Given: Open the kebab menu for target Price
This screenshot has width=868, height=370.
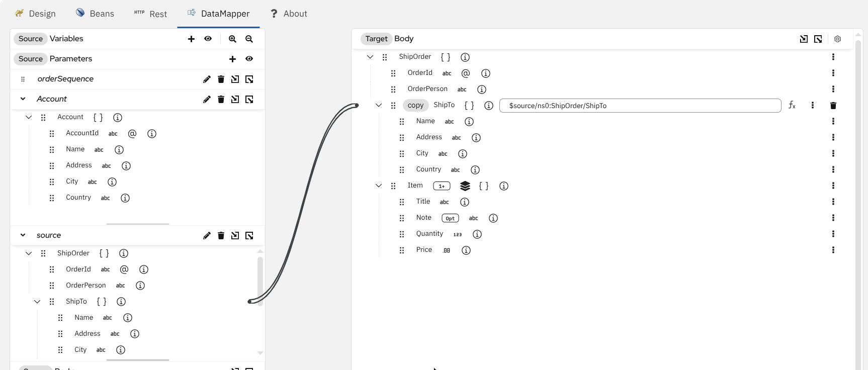Looking at the screenshot, I should [x=833, y=250].
